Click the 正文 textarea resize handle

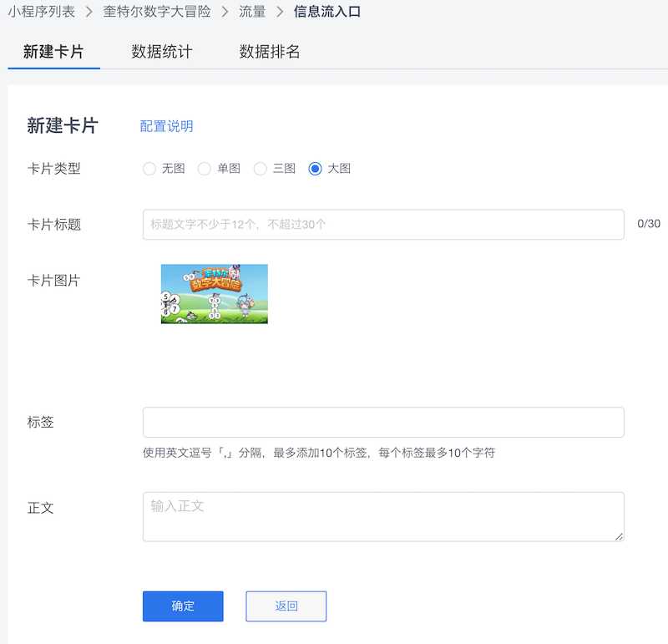(x=619, y=536)
